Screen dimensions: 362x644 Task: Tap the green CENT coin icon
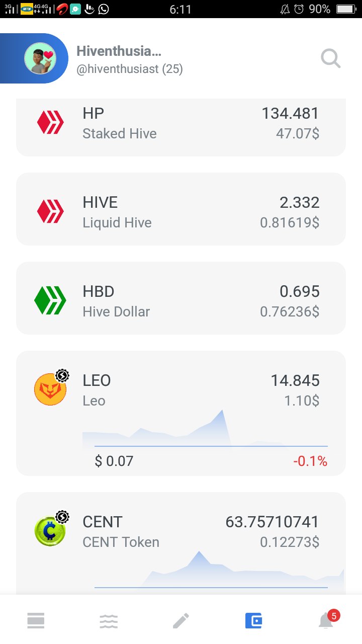pyautogui.click(x=50, y=531)
